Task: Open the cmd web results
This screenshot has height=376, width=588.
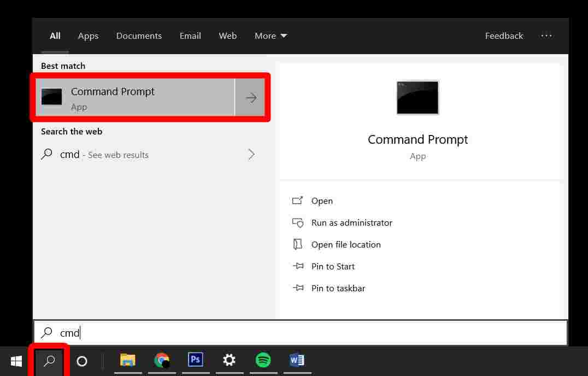Action: (x=104, y=155)
